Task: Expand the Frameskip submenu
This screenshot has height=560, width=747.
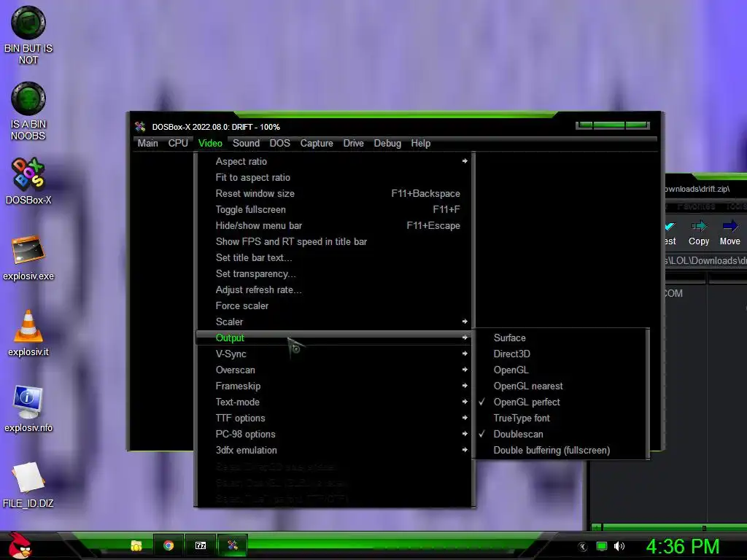Action: [x=334, y=386]
